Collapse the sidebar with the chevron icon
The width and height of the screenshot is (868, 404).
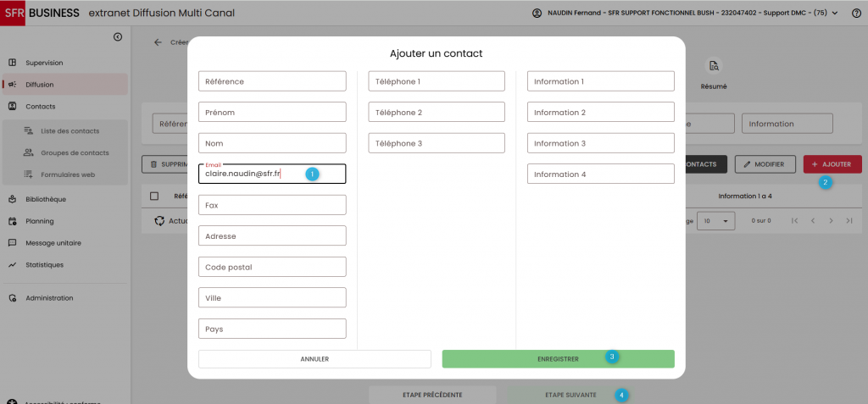coord(117,37)
